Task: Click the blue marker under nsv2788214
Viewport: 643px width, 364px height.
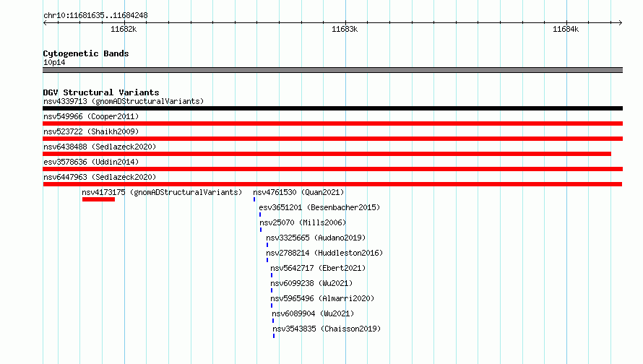Action: (267, 260)
